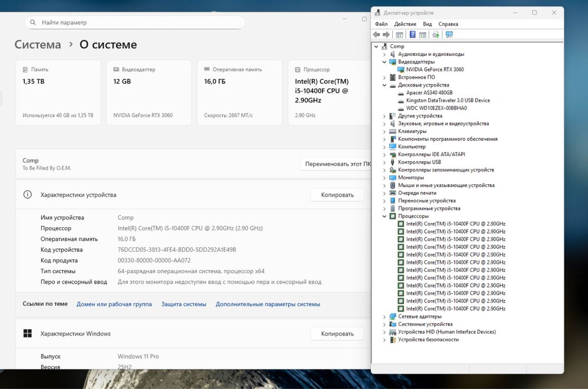Expand the Переносные устройства category
The height and width of the screenshot is (389, 588).
pos(385,201)
